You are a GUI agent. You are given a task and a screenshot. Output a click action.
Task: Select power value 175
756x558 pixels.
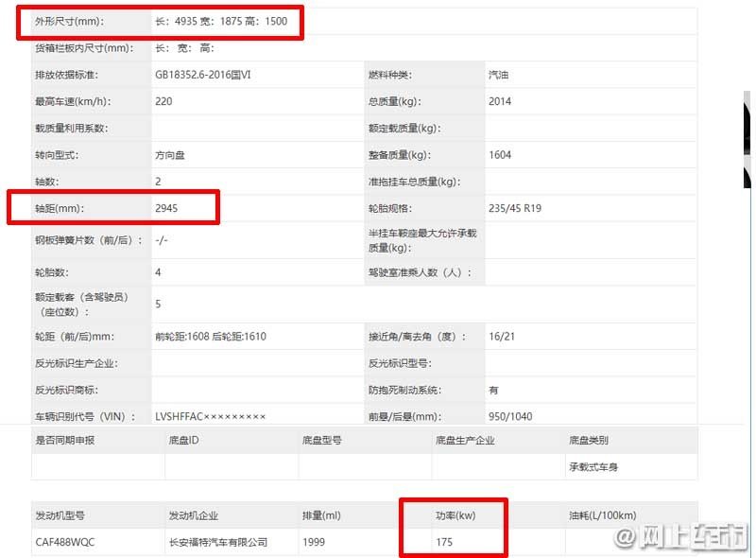444,542
